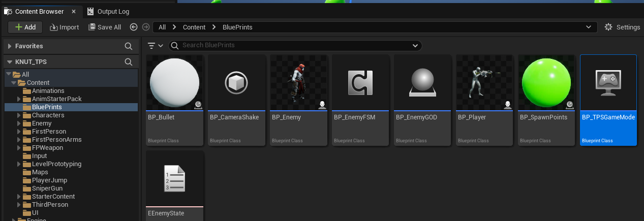Expand the Characters folder
The width and height of the screenshot is (644, 221).
(19, 115)
